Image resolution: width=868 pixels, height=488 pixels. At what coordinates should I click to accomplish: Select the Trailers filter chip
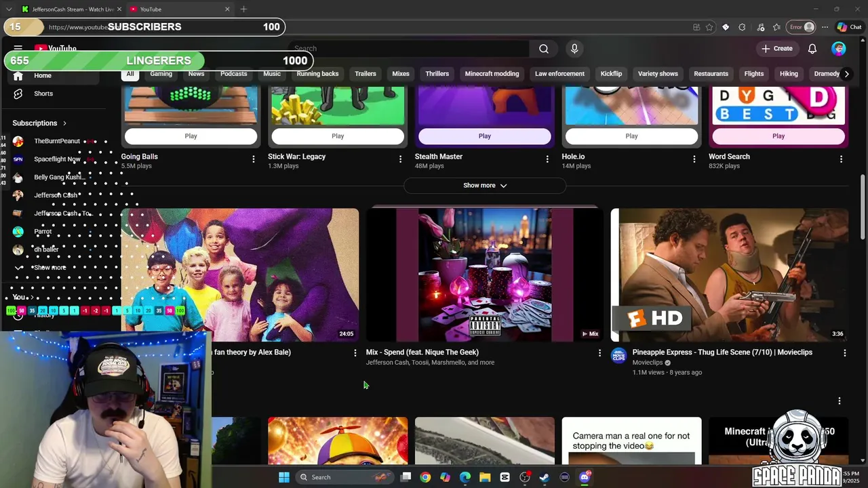click(x=365, y=74)
